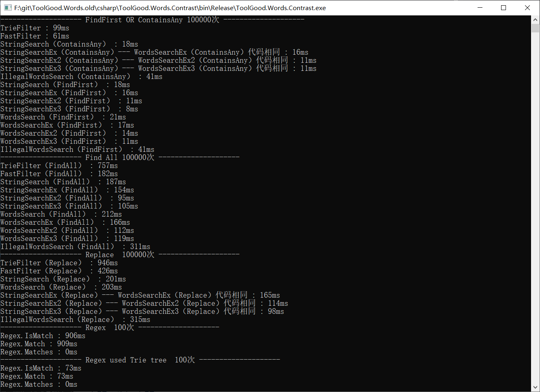Click 'IllegalWordsSearch (ContainsAny) : 41ms' line
The width and height of the screenshot is (540, 392).
point(81,77)
